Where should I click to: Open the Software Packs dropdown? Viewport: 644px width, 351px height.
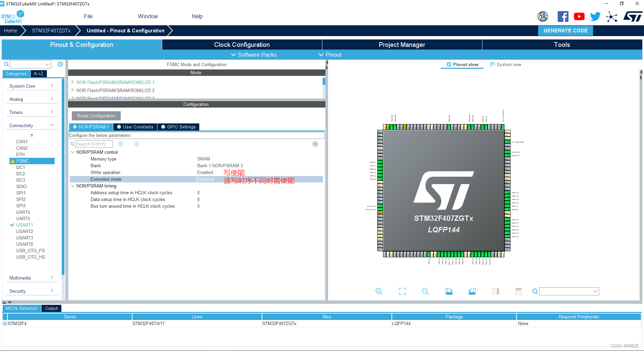click(x=254, y=55)
